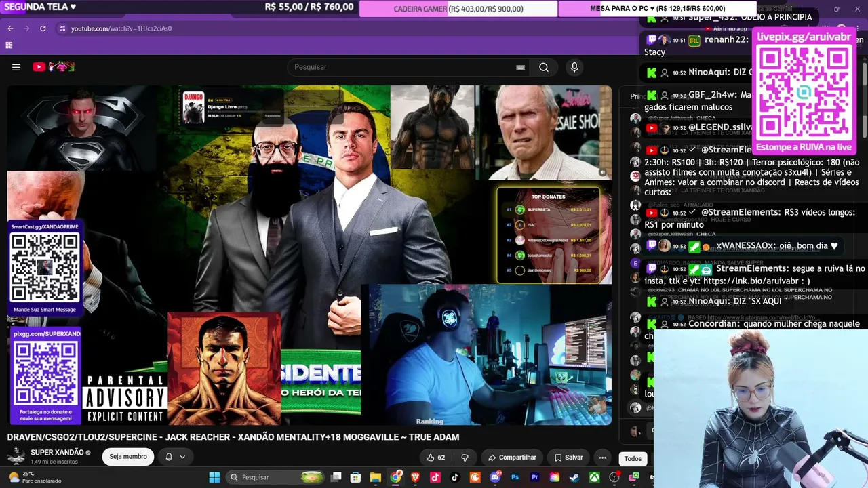
Task: Open File Explorer from the taskbar
Action: pos(376,477)
